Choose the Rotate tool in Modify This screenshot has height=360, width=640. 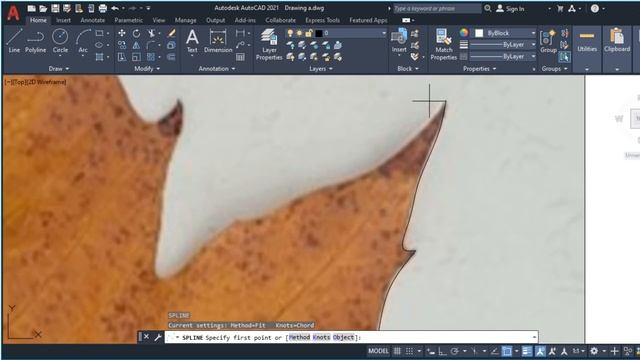(136, 33)
